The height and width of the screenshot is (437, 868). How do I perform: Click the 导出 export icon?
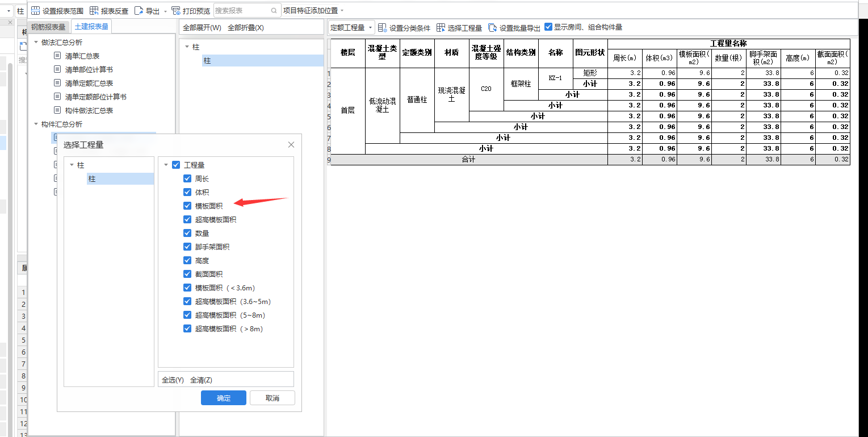[139, 11]
